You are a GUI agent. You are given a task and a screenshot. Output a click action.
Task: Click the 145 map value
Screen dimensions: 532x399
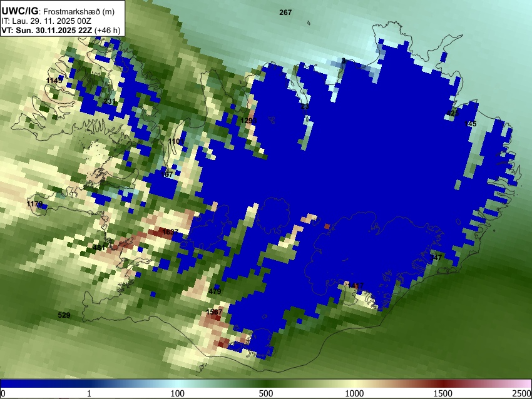[470, 124]
